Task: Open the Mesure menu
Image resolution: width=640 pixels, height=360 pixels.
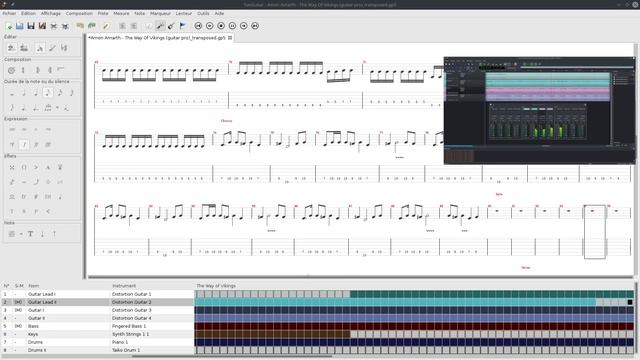Action: [x=121, y=13]
